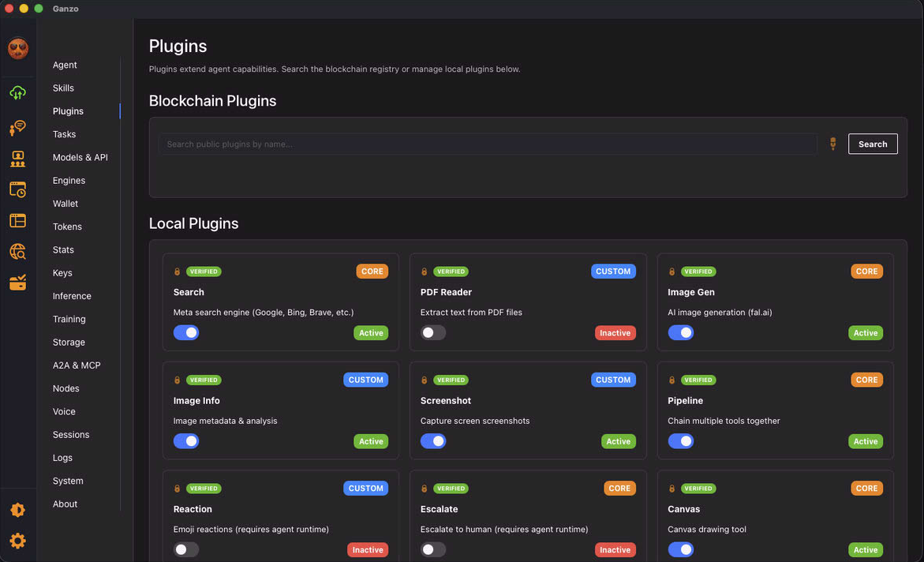Screen dimensions: 924x562
Task: Click the lock icon on Image Info card
Action: pyautogui.click(x=177, y=380)
